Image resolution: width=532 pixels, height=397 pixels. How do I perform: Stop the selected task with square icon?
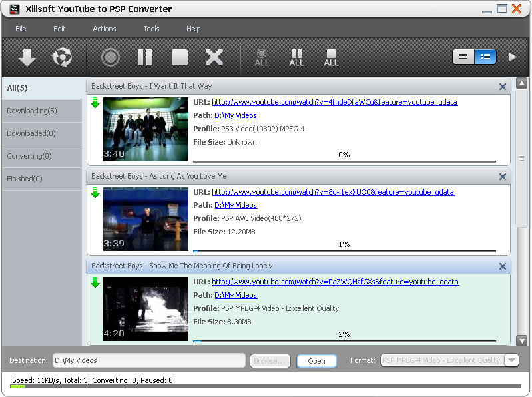pos(180,57)
